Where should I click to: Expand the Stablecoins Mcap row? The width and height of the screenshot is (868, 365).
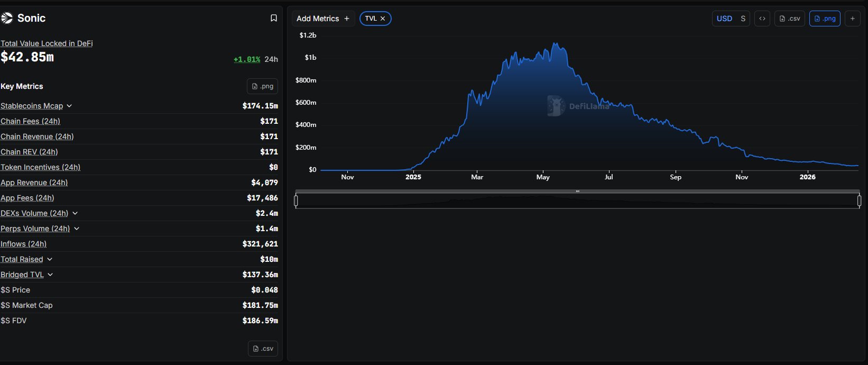click(x=69, y=106)
